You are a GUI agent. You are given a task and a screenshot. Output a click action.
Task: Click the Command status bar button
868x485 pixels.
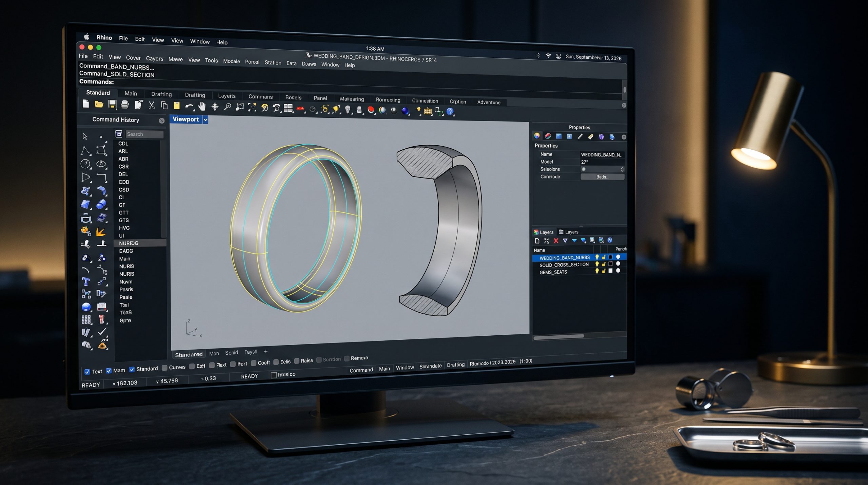point(361,370)
